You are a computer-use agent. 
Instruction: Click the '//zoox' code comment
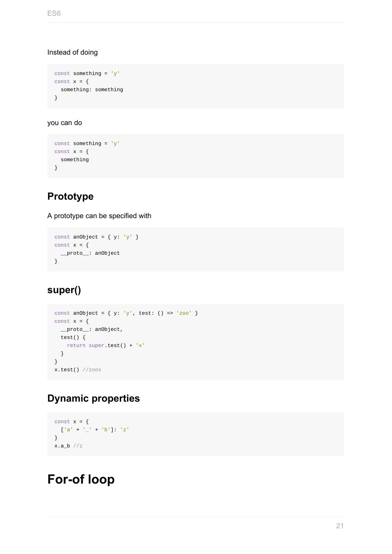coord(92,370)
